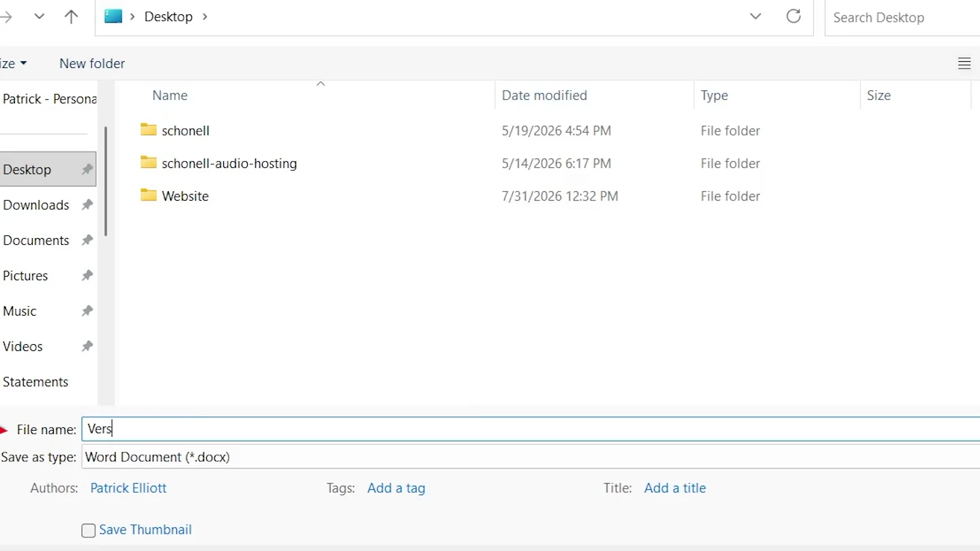This screenshot has width=980, height=551.
Task: Refresh the Desktop folder listing
Action: click(794, 17)
